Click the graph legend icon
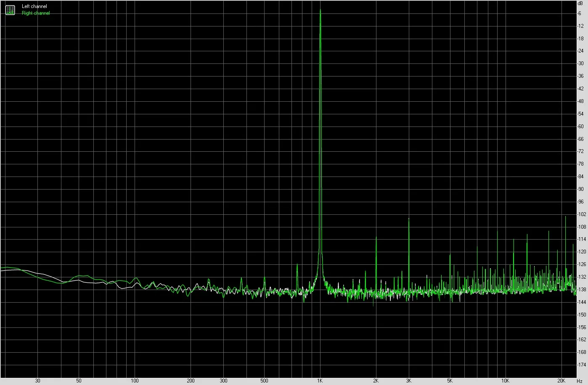This screenshot has height=385, width=588. [x=10, y=10]
